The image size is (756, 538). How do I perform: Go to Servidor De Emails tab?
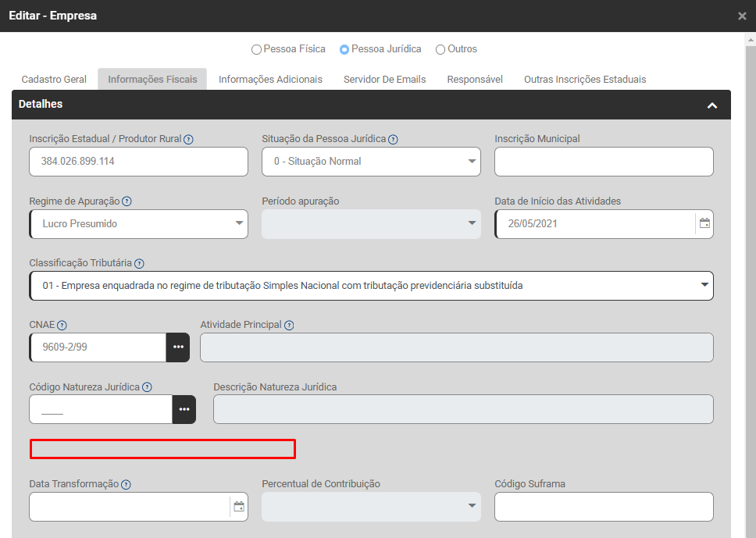[x=384, y=80]
